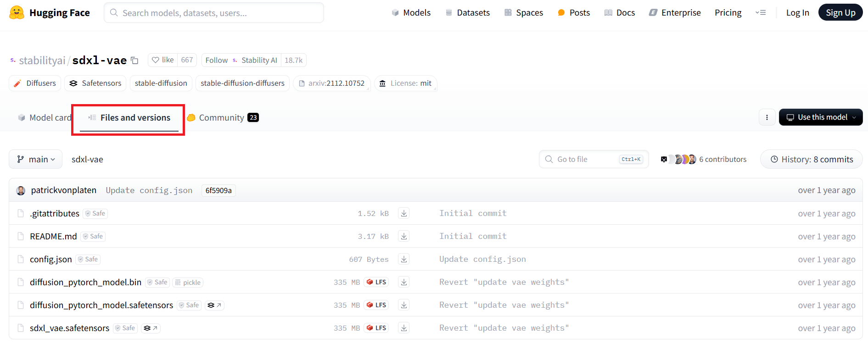Expand the navigation overflow menu
Image resolution: width=868 pixels, height=343 pixels.
click(761, 13)
